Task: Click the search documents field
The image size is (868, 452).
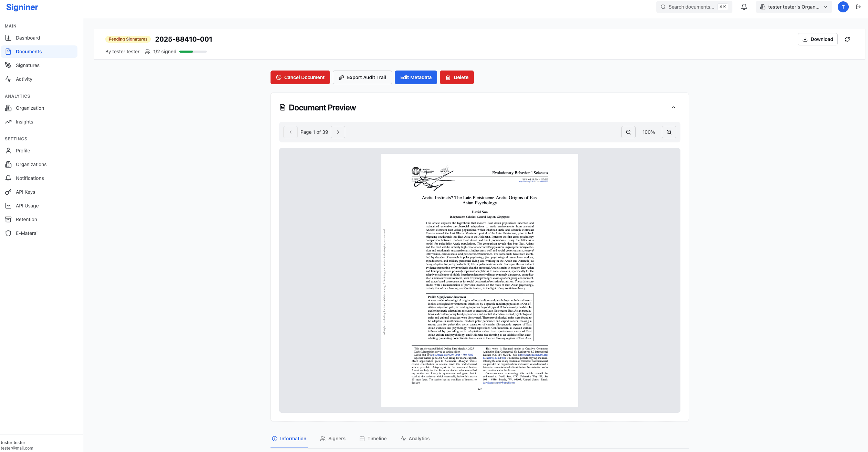Action: (694, 7)
